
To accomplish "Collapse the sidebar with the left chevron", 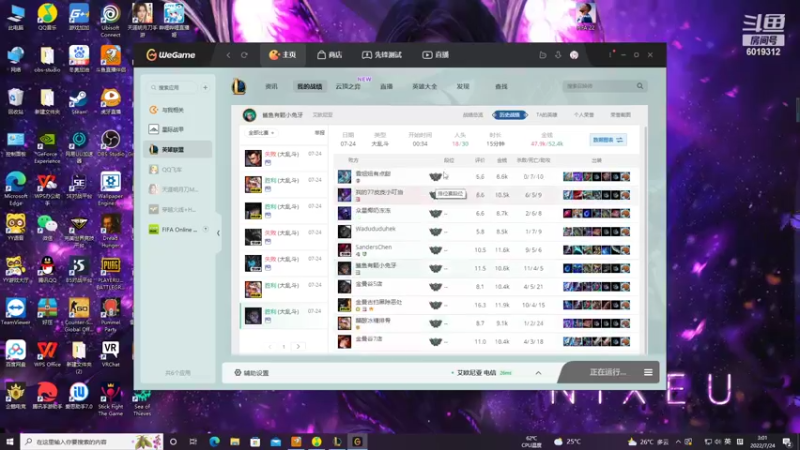I will click(x=218, y=233).
